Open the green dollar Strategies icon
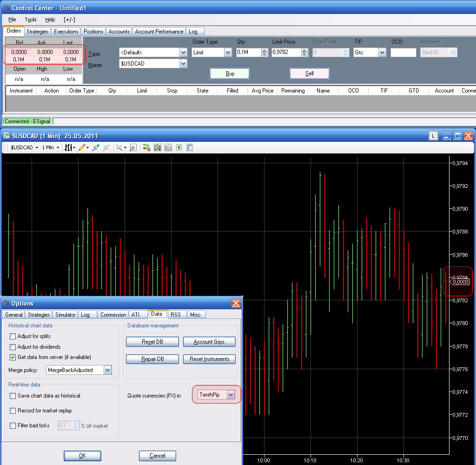The height and width of the screenshot is (465, 476). click(178, 147)
